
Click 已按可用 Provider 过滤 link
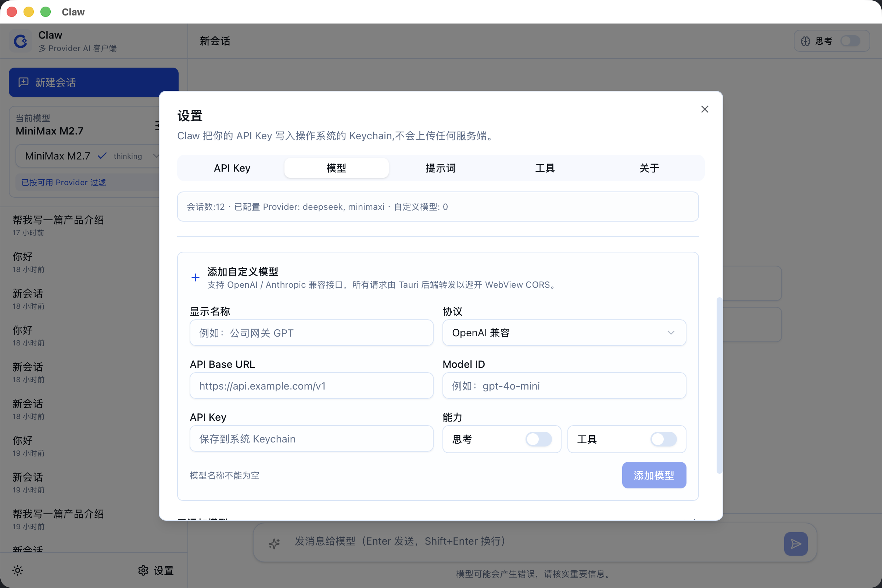click(x=63, y=182)
